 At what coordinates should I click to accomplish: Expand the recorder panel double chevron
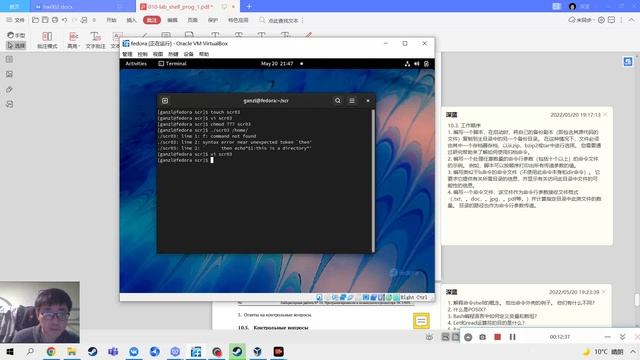click(x=622, y=337)
